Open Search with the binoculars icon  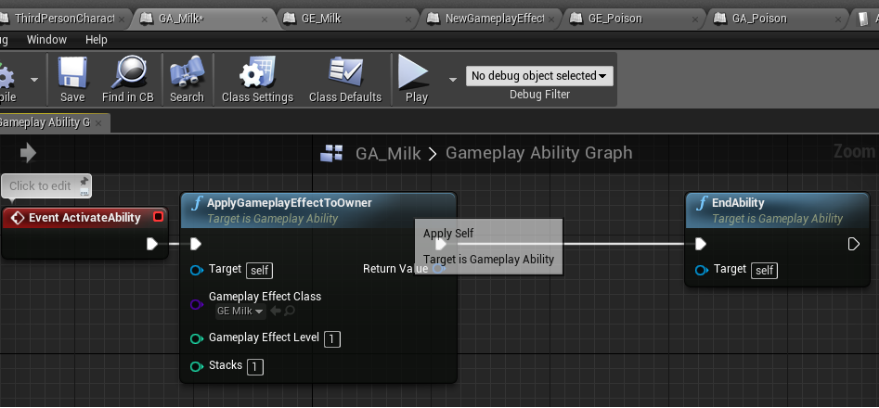pos(187,73)
